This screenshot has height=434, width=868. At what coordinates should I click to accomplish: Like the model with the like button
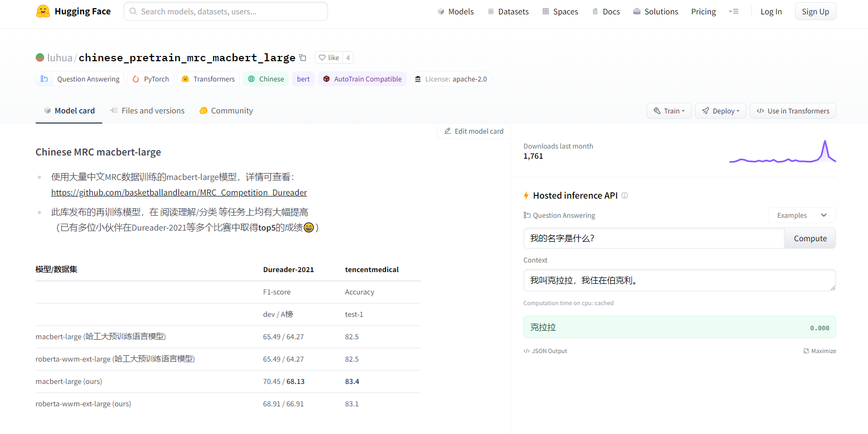(329, 58)
